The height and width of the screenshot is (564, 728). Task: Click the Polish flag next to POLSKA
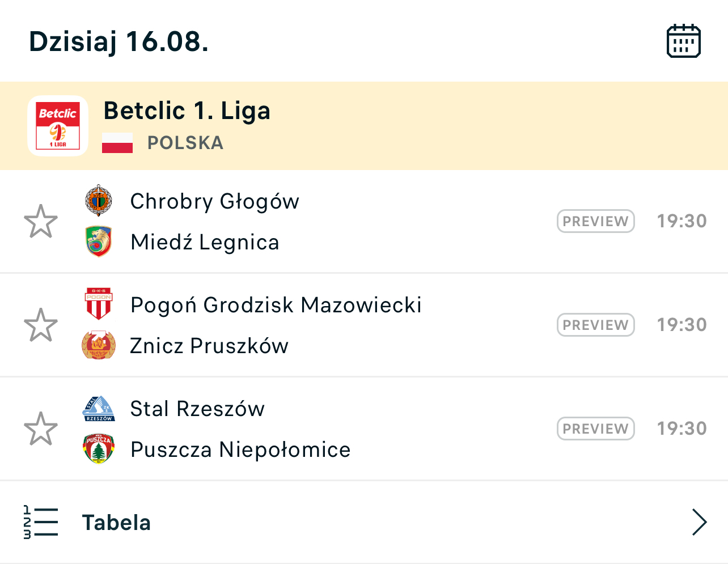pyautogui.click(x=117, y=143)
